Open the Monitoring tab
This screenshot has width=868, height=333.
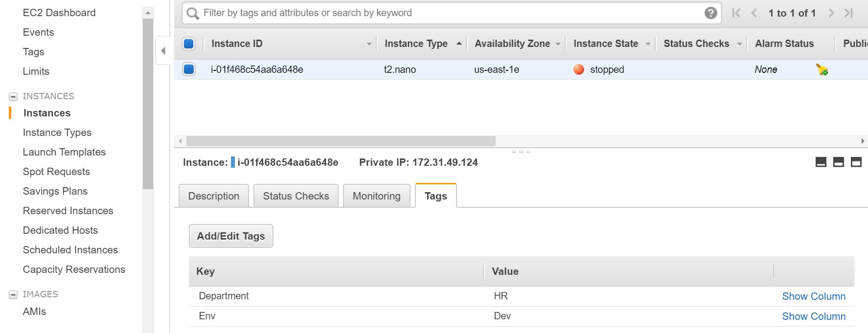(376, 196)
